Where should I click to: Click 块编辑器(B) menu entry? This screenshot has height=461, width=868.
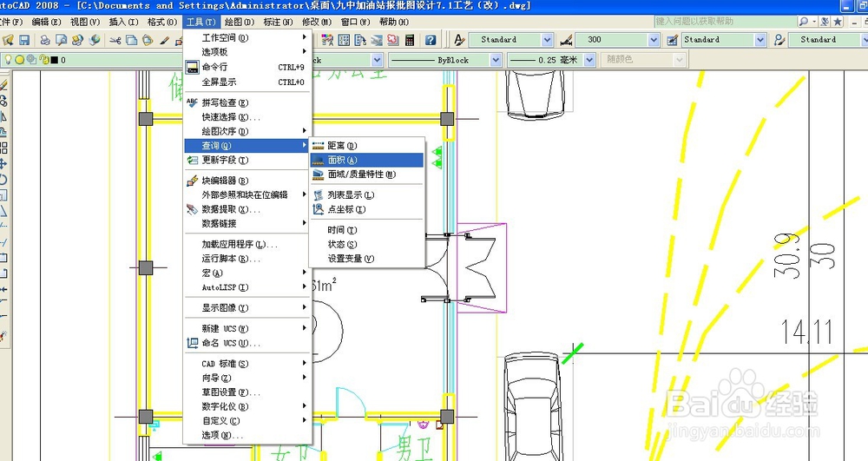[247, 181]
